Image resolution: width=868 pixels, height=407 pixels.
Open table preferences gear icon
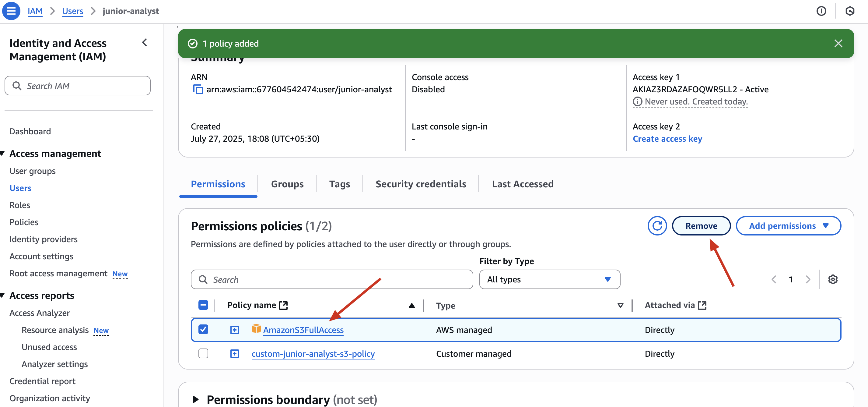[x=833, y=279]
